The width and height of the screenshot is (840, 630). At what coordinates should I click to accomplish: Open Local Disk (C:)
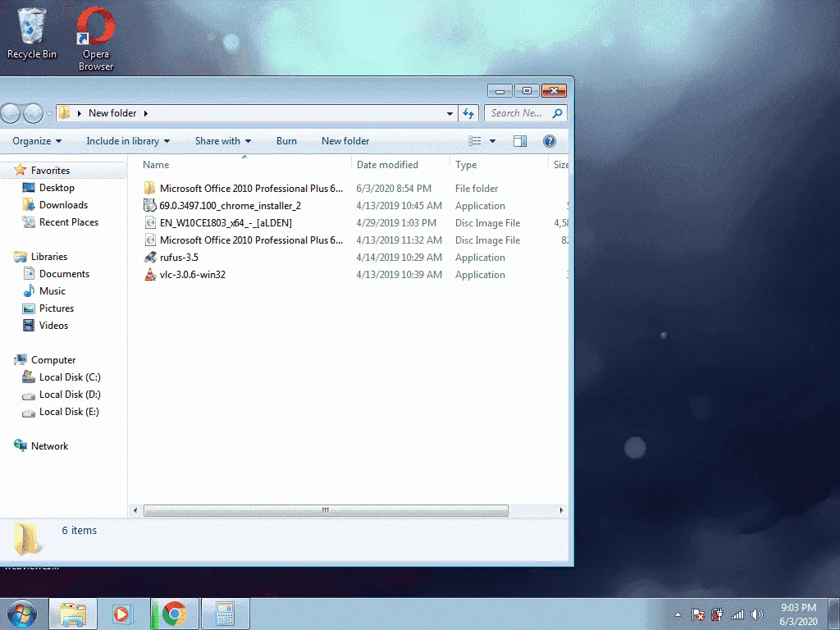70,377
